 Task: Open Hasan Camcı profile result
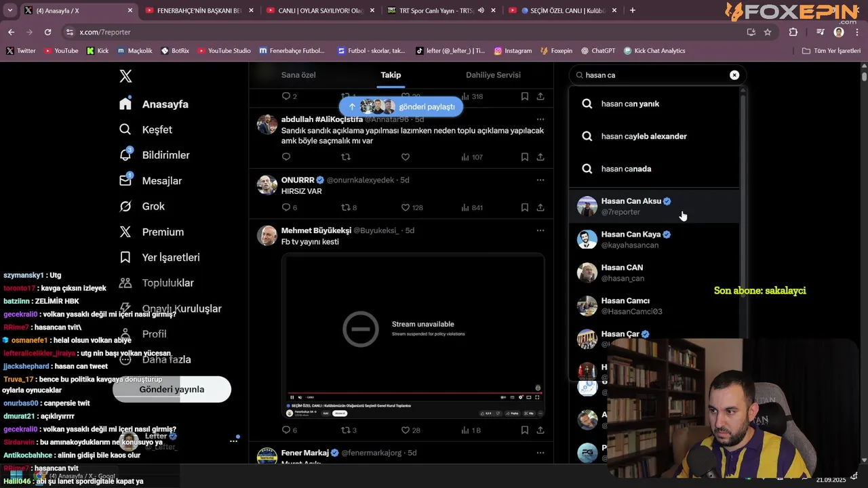[x=654, y=306]
